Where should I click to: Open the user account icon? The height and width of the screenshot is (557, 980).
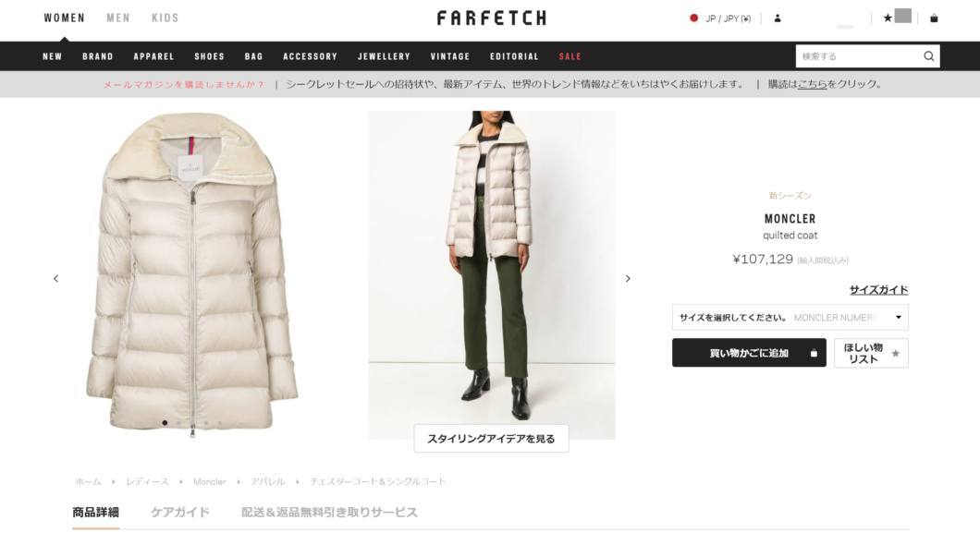point(778,18)
